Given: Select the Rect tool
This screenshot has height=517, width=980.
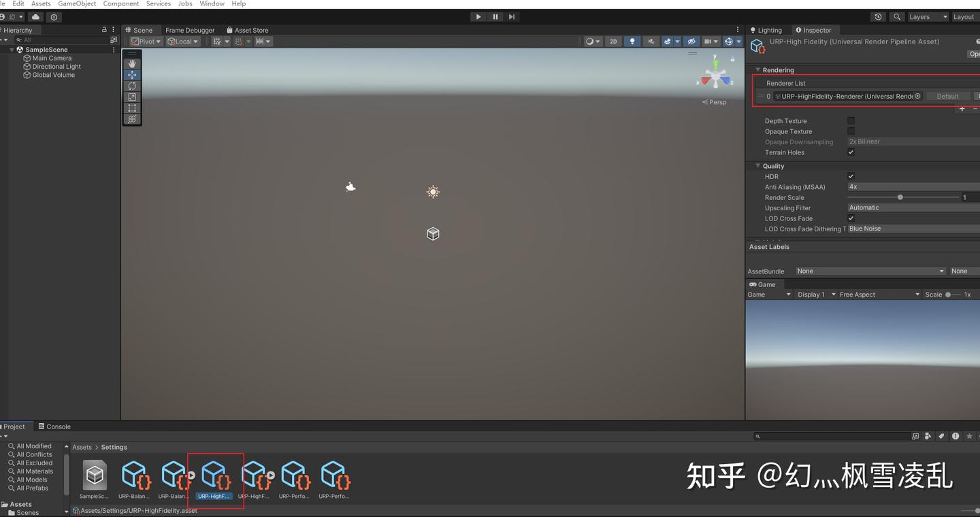Looking at the screenshot, I should click(132, 107).
